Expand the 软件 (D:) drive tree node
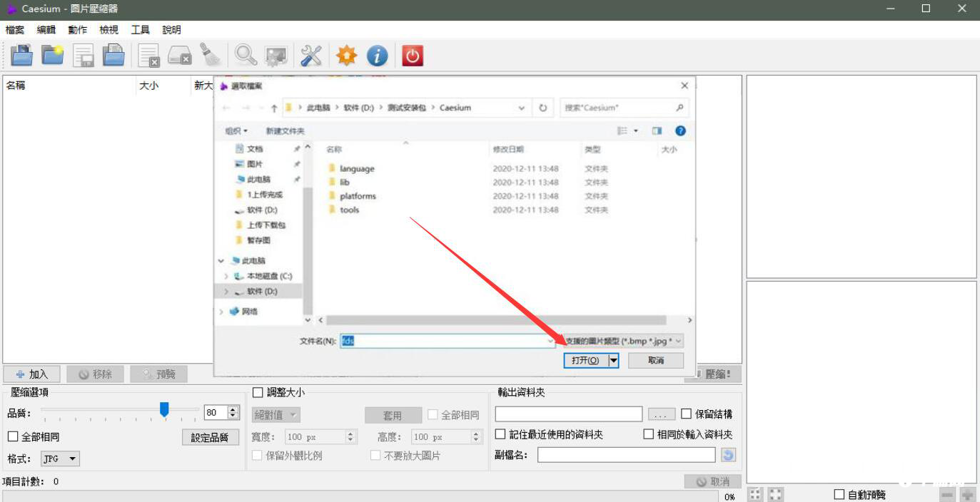This screenshot has width=980, height=502. pos(227,291)
